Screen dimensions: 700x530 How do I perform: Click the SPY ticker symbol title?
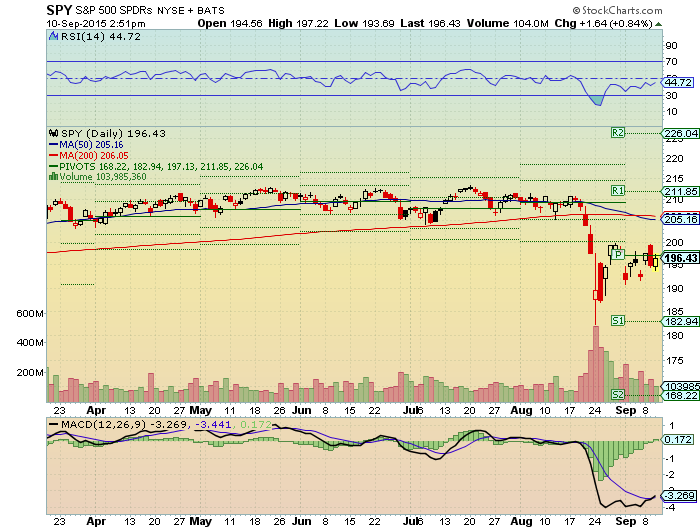pyautogui.click(x=59, y=9)
